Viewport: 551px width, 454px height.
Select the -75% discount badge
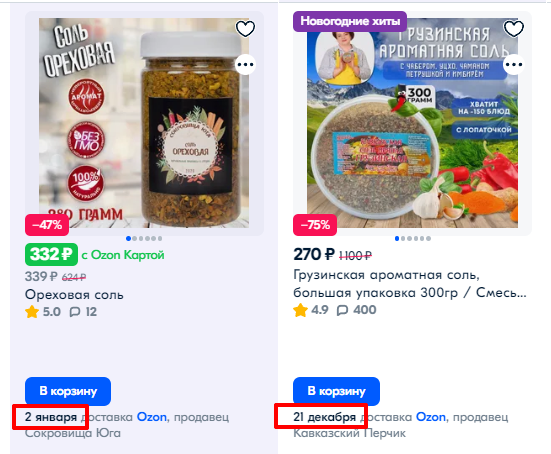coord(315,225)
